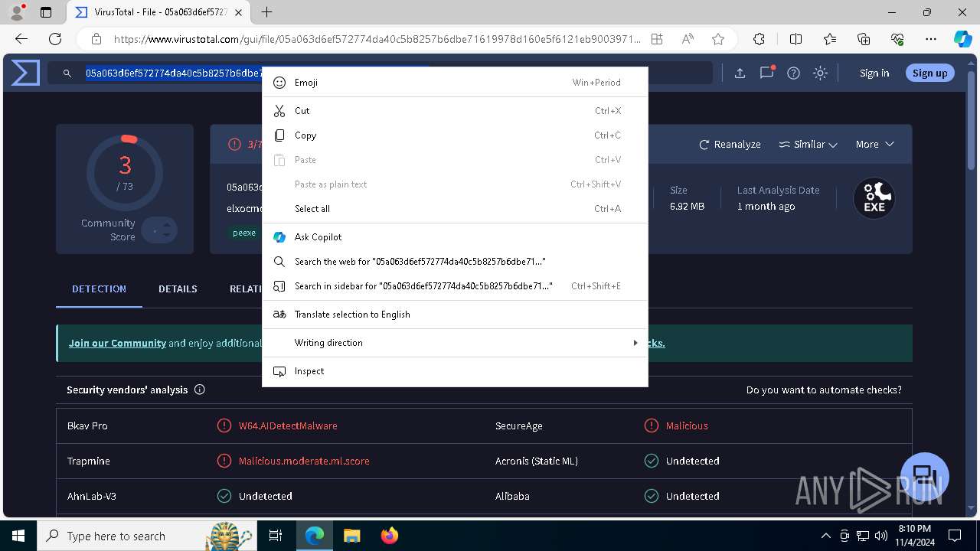Expand the Similar dropdown
The image size is (980, 551).
coord(808,144)
